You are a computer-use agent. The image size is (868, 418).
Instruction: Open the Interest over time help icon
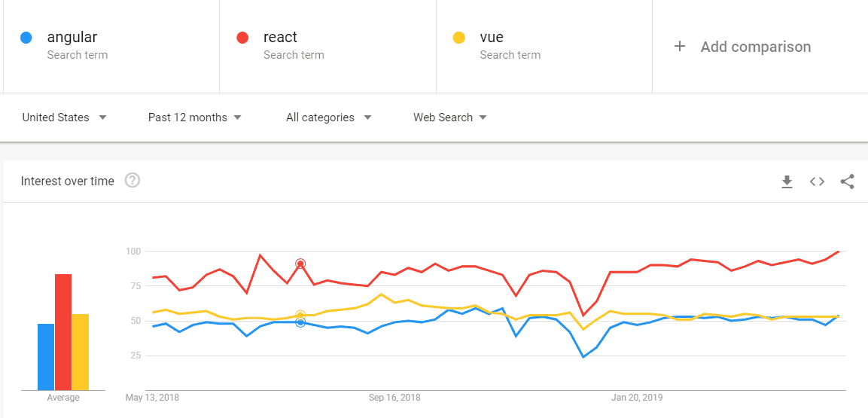pyautogui.click(x=132, y=181)
